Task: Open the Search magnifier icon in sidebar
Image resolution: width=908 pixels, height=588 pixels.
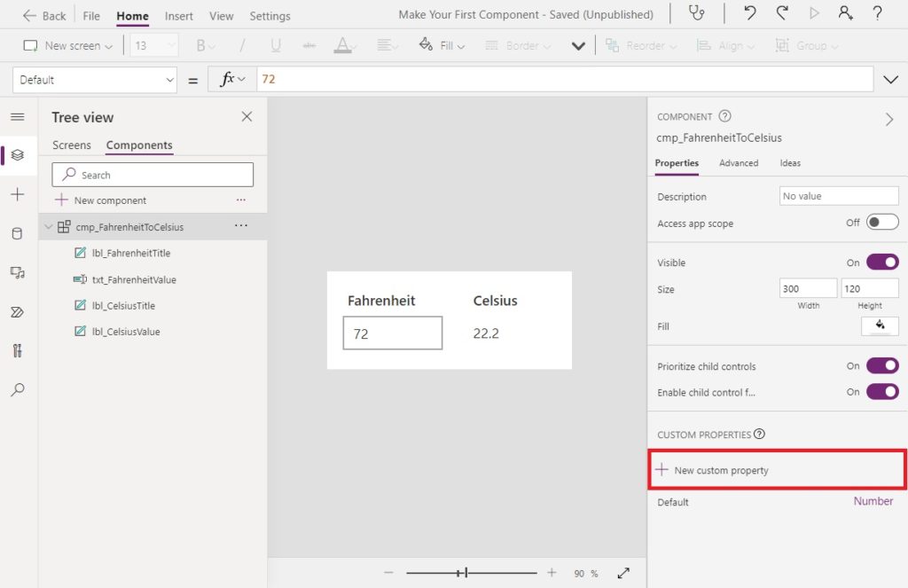Action: pos(18,389)
